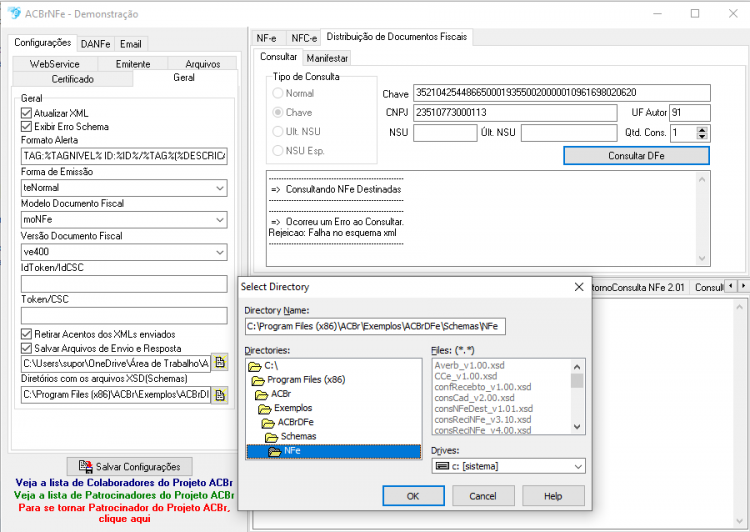750x532 pixels.
Task: Open the WebService settings tab
Action: coord(55,64)
